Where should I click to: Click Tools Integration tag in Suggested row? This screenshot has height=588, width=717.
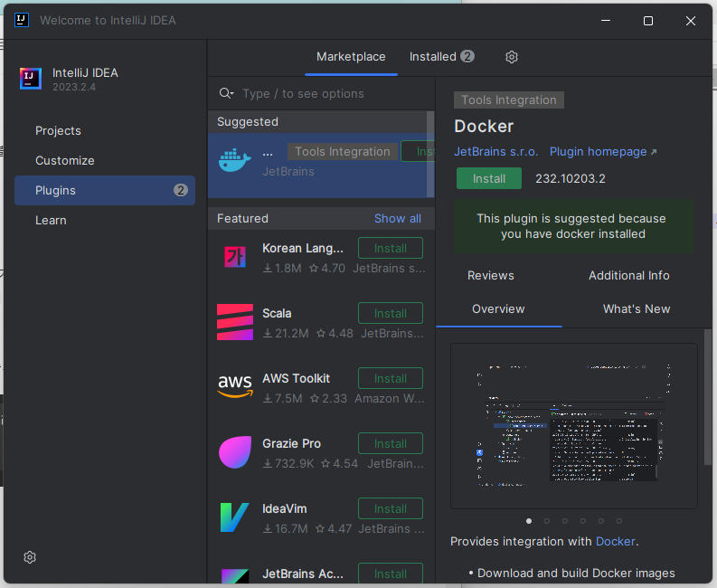tap(343, 151)
